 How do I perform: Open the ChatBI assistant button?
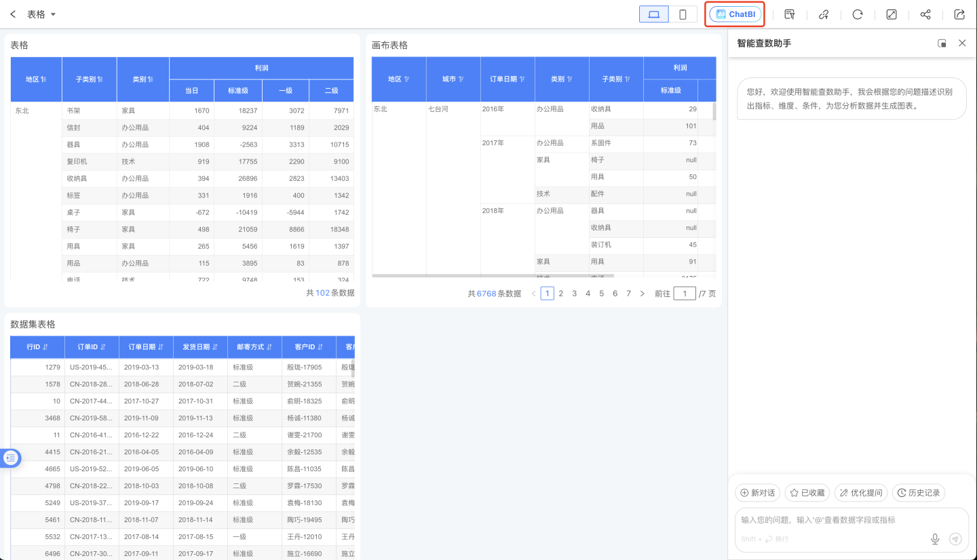click(x=735, y=14)
